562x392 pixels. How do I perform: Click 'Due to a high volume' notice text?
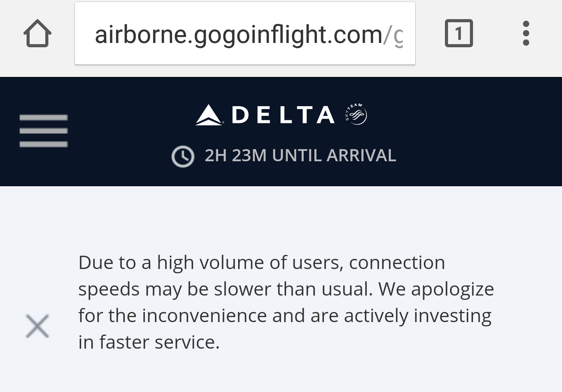click(x=172, y=262)
